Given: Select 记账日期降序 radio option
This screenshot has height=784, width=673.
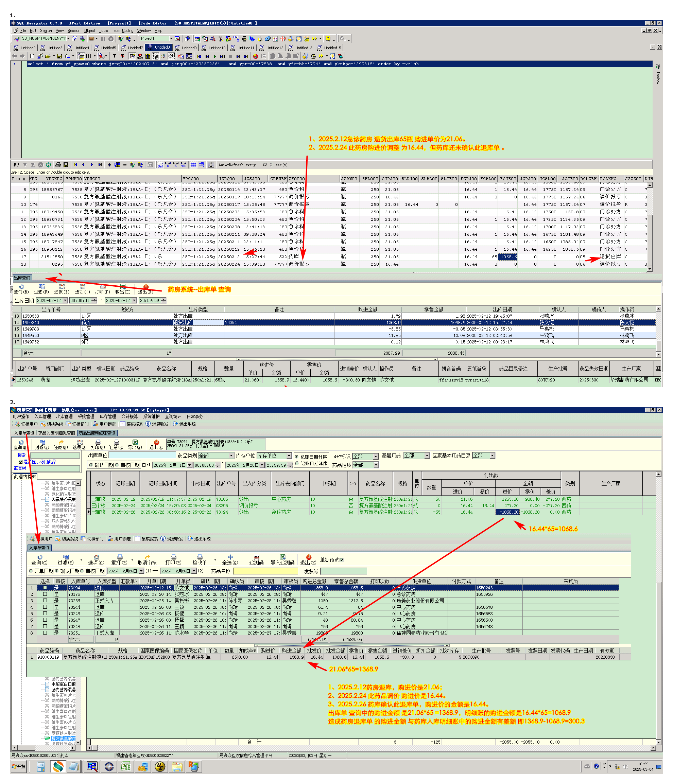Looking at the screenshot, I should click(297, 464).
